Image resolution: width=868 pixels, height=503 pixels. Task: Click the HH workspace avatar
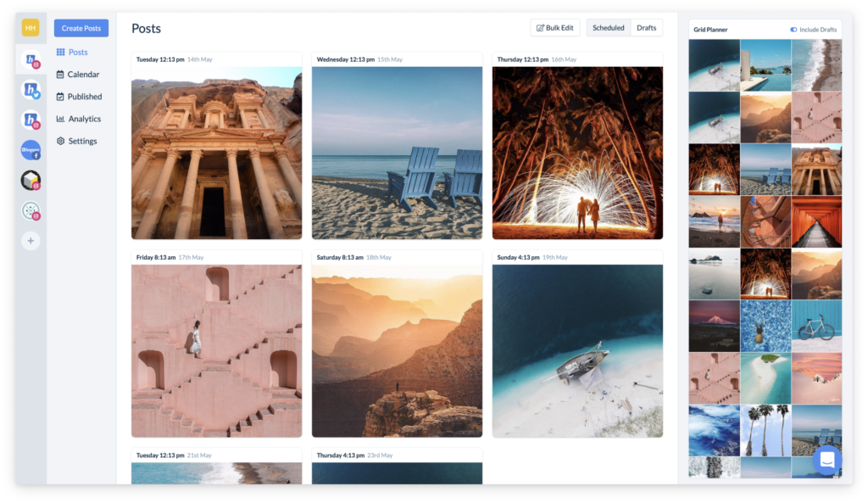tap(31, 27)
